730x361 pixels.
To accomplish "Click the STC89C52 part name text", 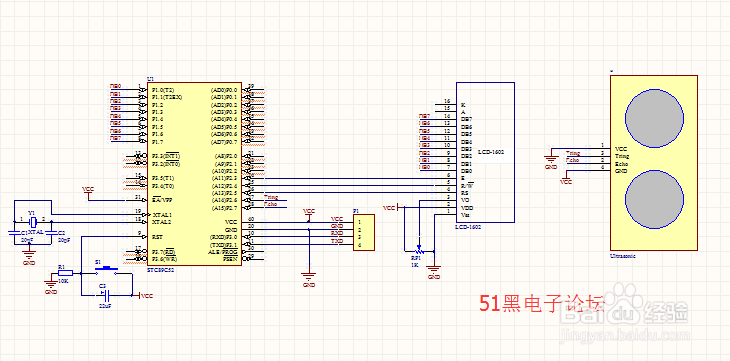I will point(161,269).
